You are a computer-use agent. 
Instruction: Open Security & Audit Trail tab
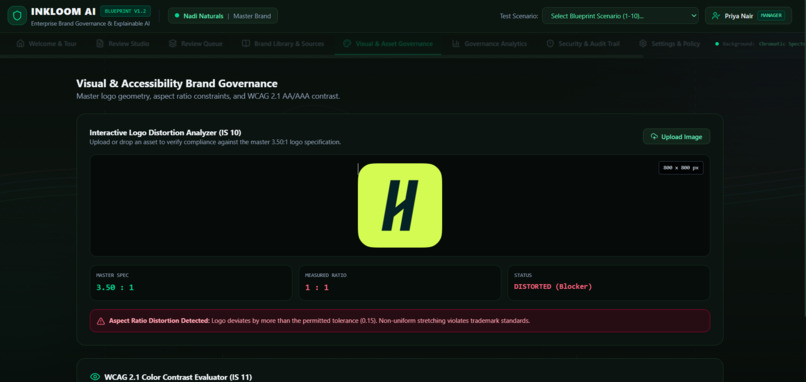click(x=583, y=44)
